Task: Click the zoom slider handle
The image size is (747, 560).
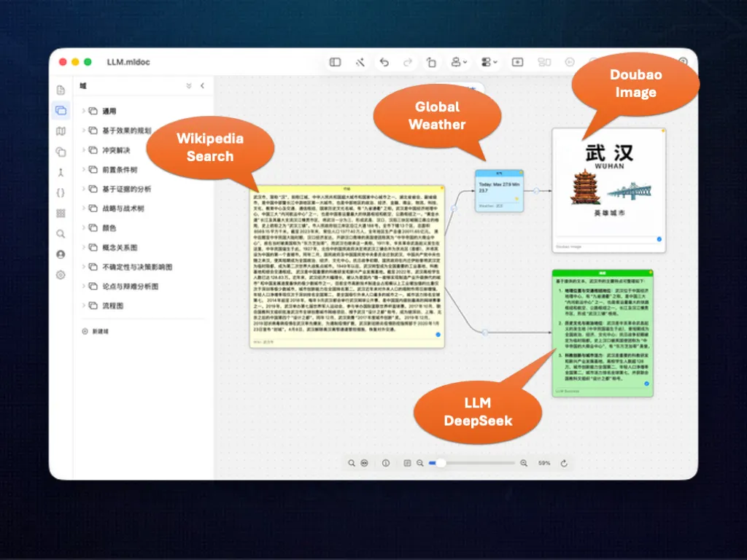Action: click(441, 463)
